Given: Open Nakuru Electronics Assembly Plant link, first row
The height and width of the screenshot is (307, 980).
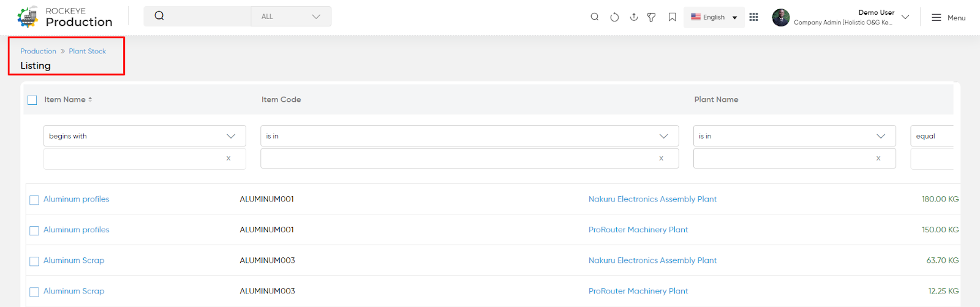Looking at the screenshot, I should [652, 199].
